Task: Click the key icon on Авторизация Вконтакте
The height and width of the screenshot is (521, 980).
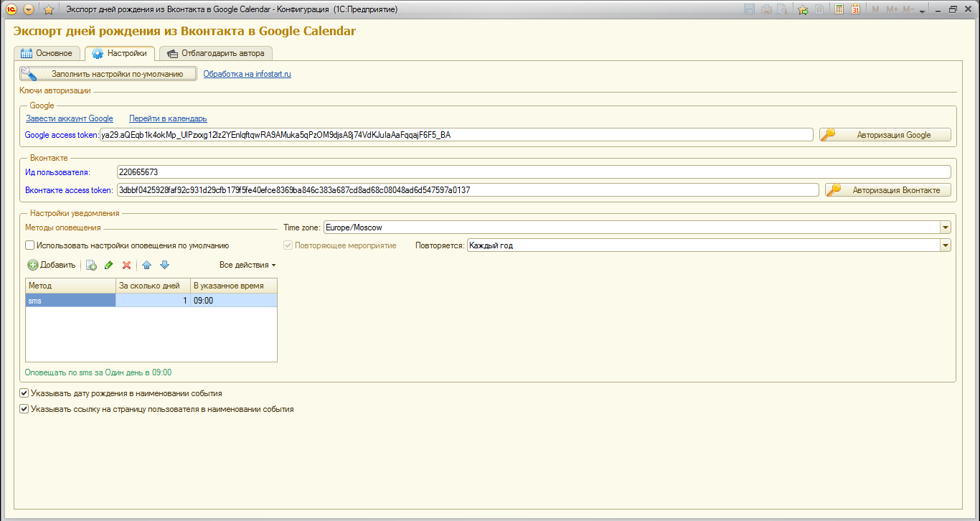Action: pyautogui.click(x=834, y=190)
